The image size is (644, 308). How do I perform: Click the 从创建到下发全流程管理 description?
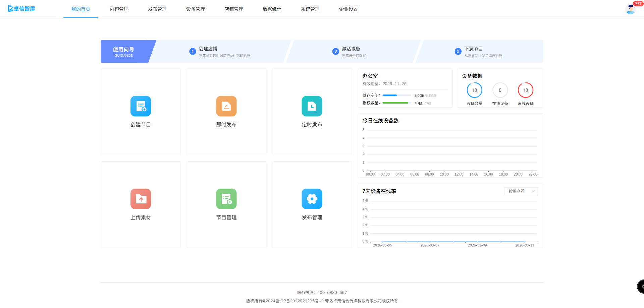tap(483, 56)
